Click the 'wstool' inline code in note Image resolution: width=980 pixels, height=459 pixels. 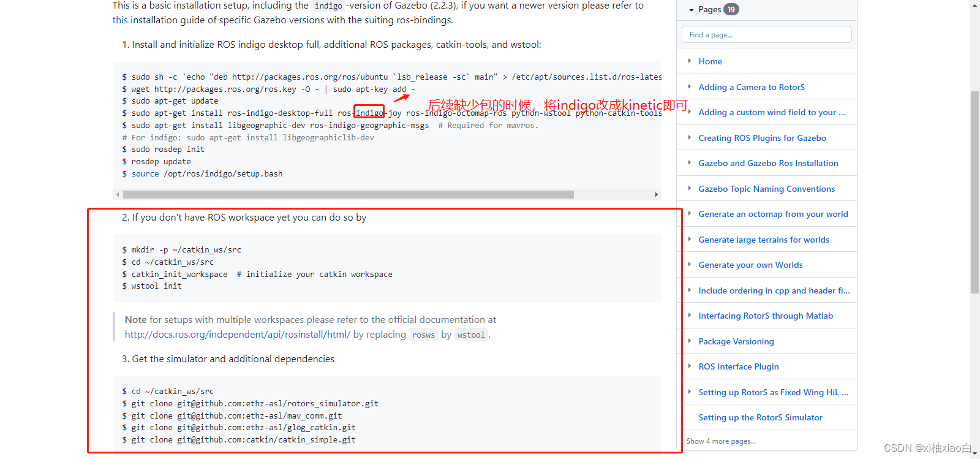[471, 335]
